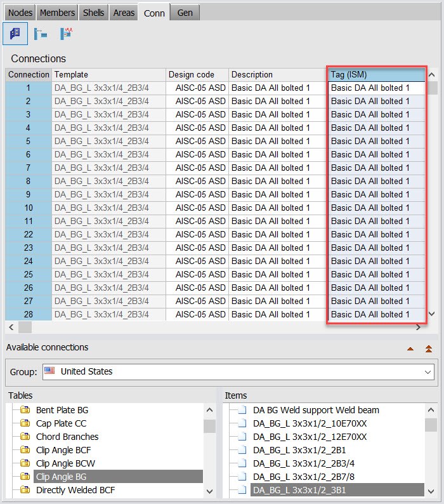Click the left arrow of horizontal scrollbar
Screen dimensions: 444x504
pyautogui.click(x=11, y=327)
